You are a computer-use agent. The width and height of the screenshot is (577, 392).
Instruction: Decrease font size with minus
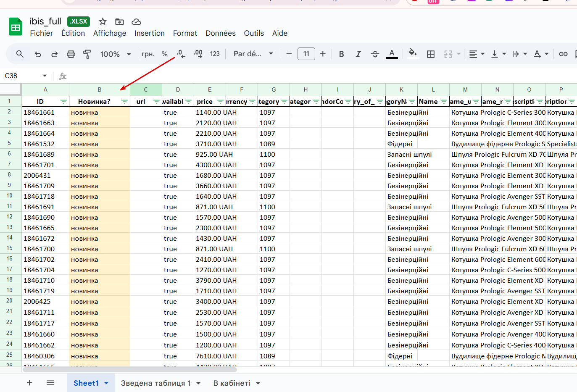click(x=289, y=54)
